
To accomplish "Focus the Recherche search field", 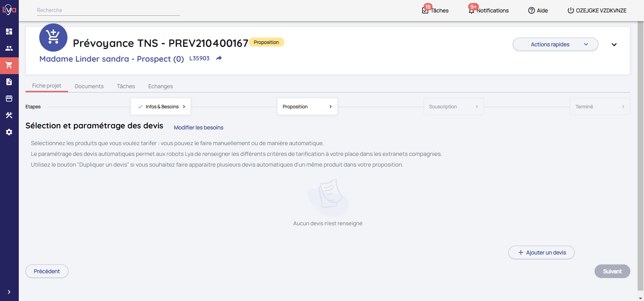I will coord(108,10).
